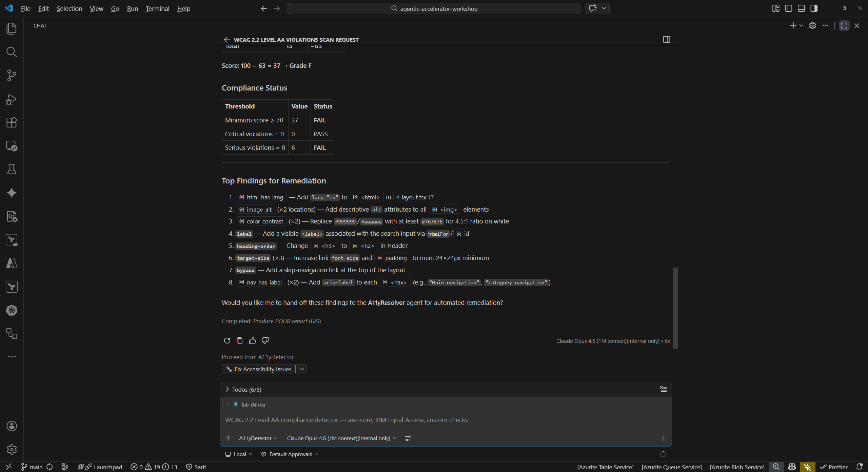The height and width of the screenshot is (472, 868).
Task: Open the Testing beaker panel
Action: tap(12, 169)
